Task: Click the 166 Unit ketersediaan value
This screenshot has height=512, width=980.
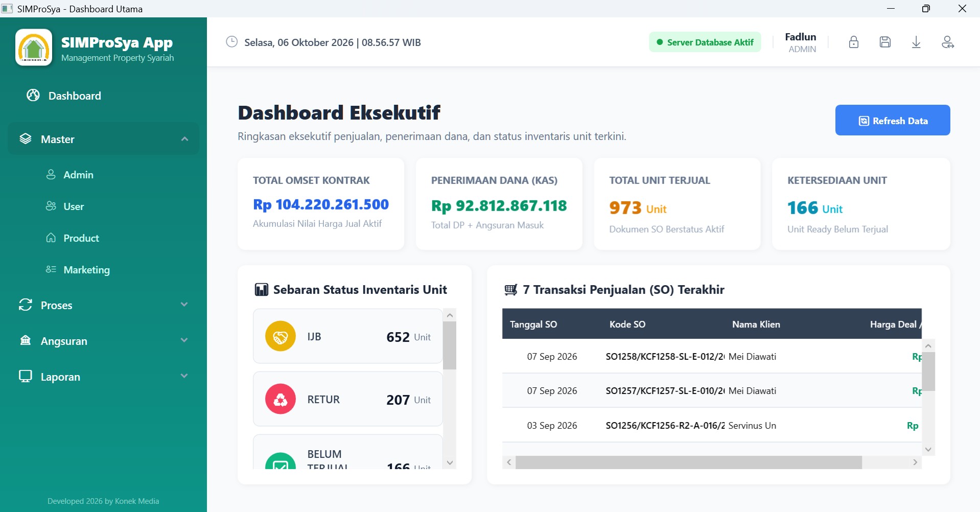Action: click(815, 208)
